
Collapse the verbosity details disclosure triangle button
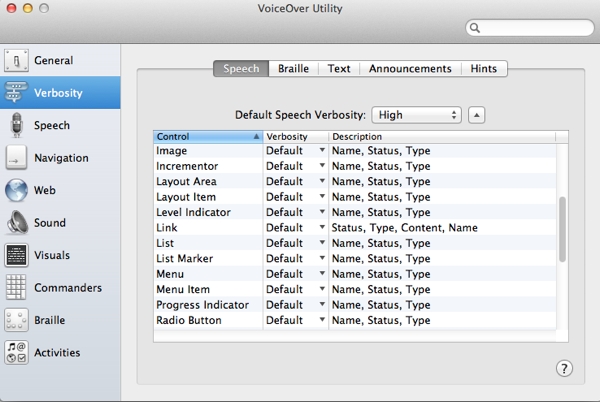coord(476,115)
